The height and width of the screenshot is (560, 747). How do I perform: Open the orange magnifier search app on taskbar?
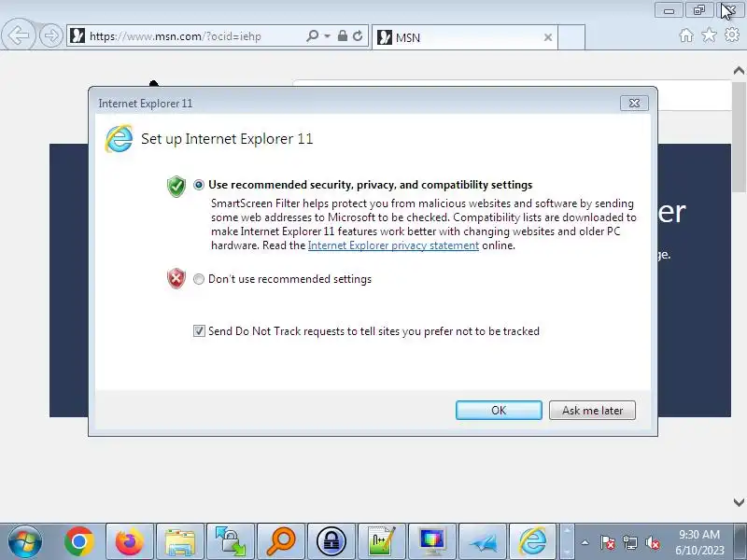coord(281,541)
